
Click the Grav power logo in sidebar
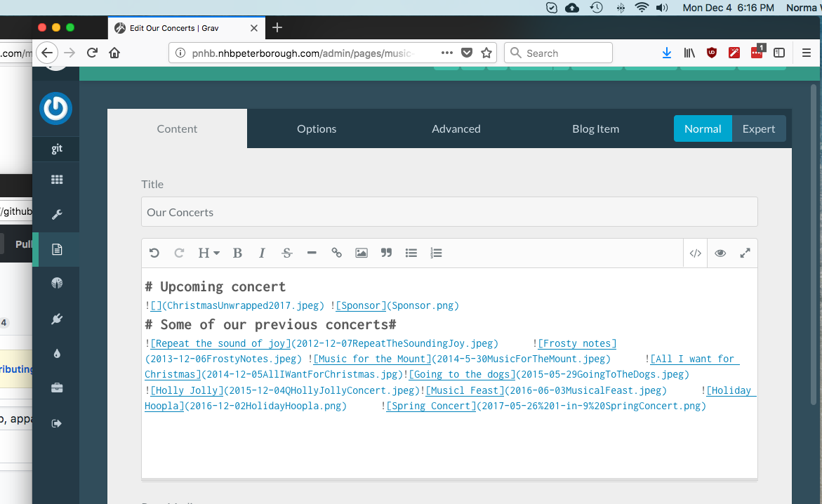[55, 109]
